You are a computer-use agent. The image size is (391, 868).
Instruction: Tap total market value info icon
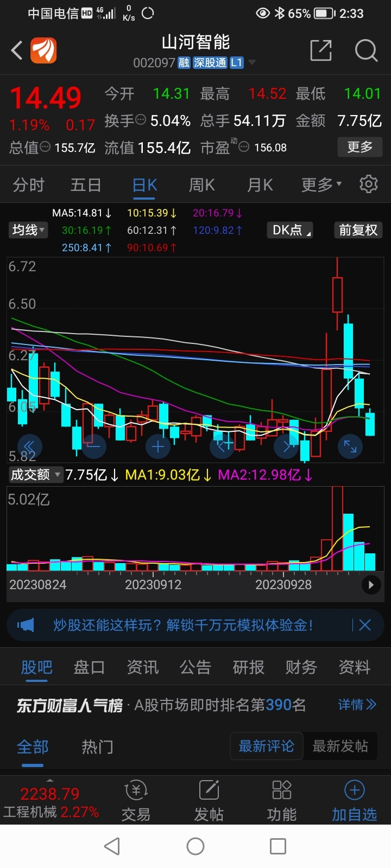point(46,147)
